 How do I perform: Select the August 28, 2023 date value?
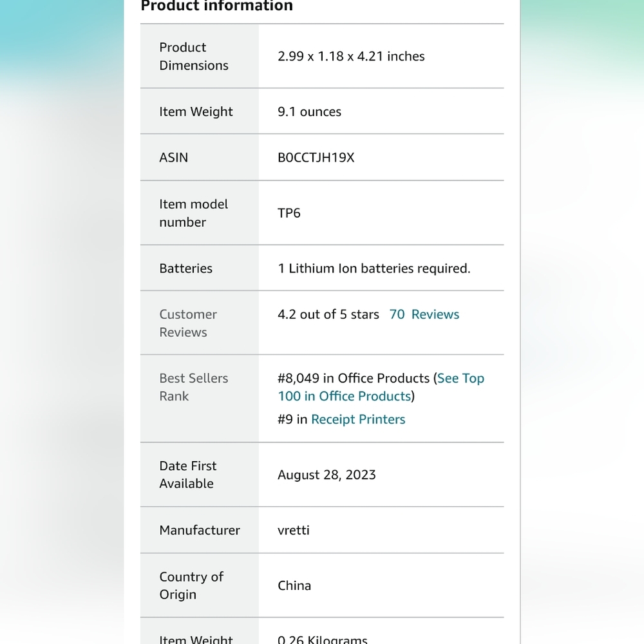[x=327, y=475]
